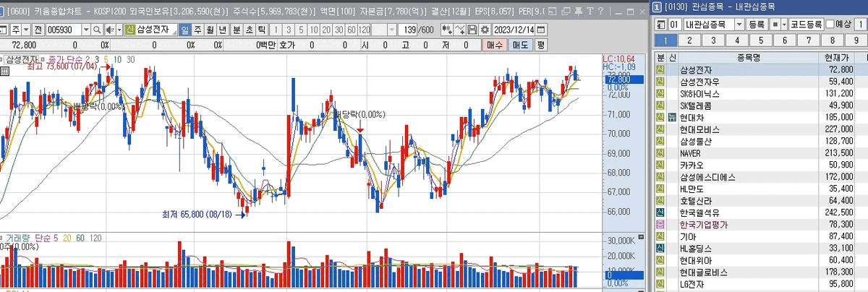868x292 pixels.
Task: Select watchlist tab 1
Action: pos(665,40)
